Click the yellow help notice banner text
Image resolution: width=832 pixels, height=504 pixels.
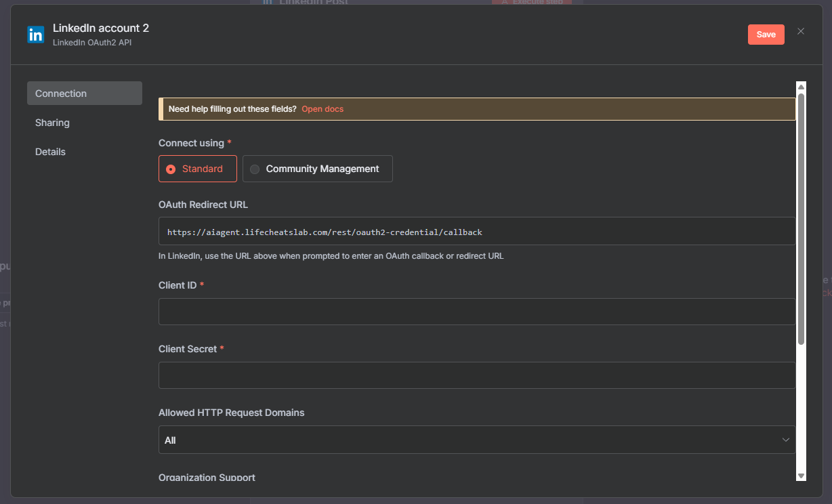(232, 109)
